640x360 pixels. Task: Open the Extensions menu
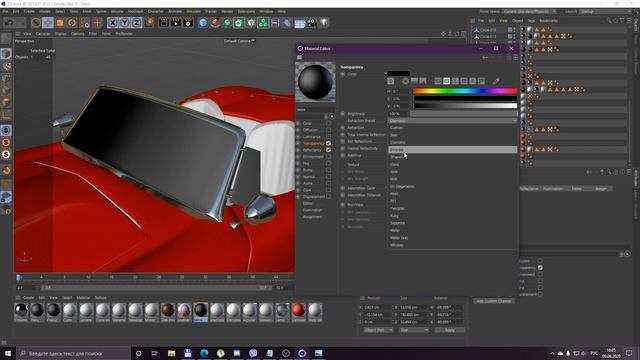246,11
